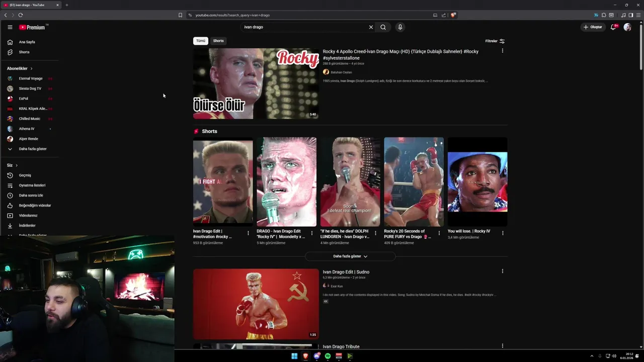The height and width of the screenshot is (362, 644).
Task: Start voice search with microphone icon
Action: tap(400, 27)
